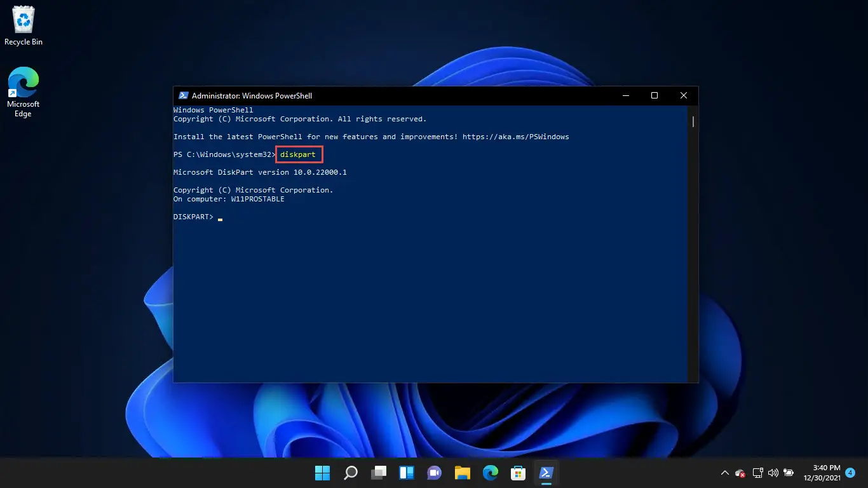Click the PowerShell vertical scrollbar thumb
This screenshot has width=868, height=488.
click(693, 121)
